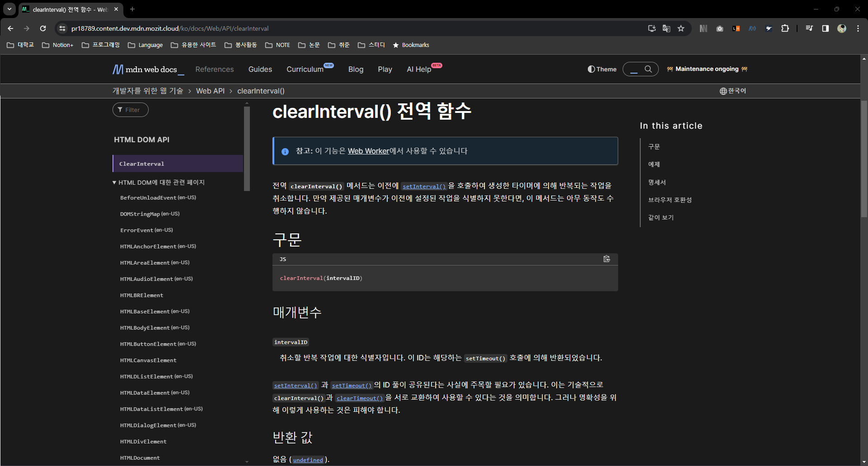Click the Maintenance ongoing notice
Viewport: 868px width, 466px height.
707,69
